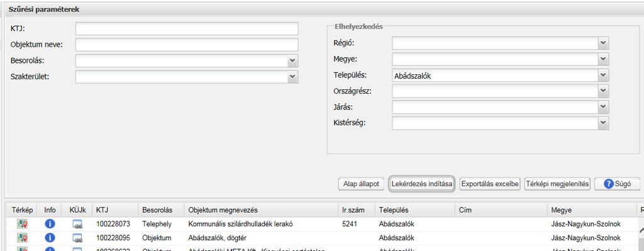Show info for Abádszalók, dögtér row

pos(50,238)
